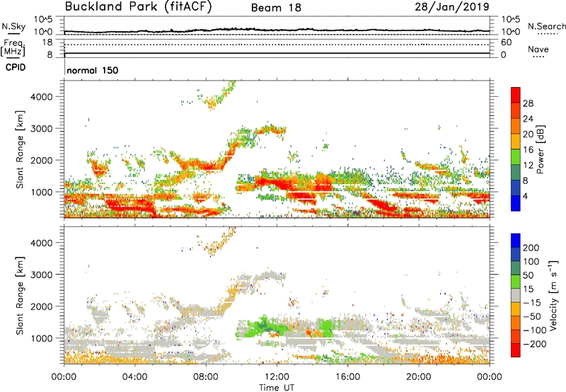Click the 'N.Search' legend label
Viewport: 566px width, 392px height.
click(x=546, y=26)
